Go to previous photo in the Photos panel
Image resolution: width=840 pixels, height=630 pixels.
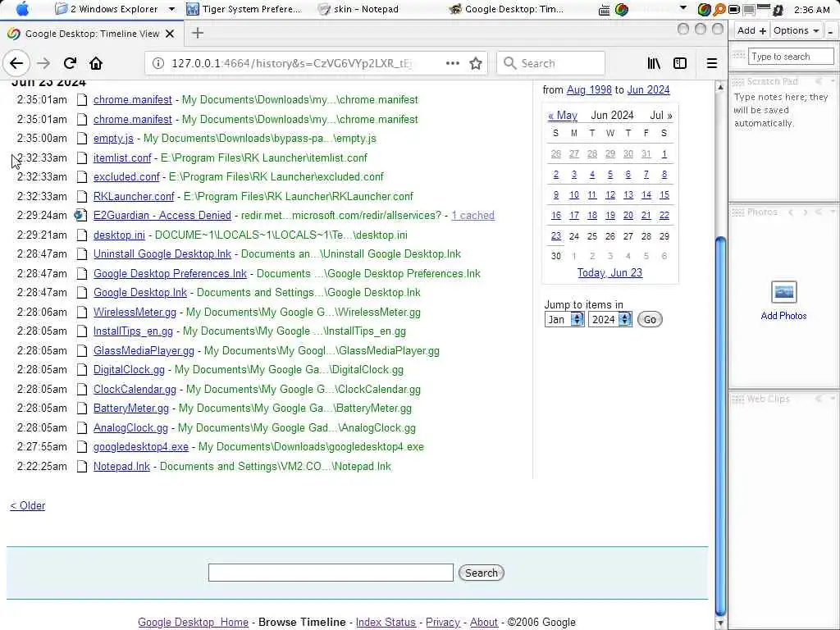point(791,212)
